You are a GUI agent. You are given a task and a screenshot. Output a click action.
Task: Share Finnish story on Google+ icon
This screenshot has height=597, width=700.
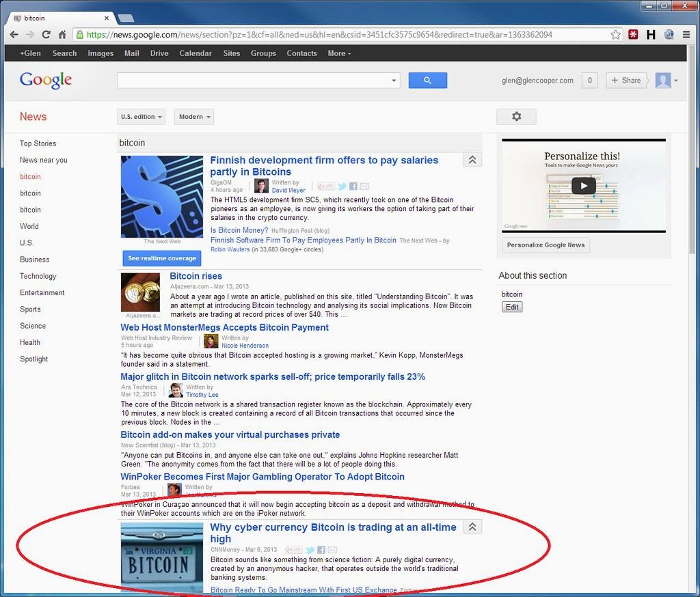click(x=326, y=186)
